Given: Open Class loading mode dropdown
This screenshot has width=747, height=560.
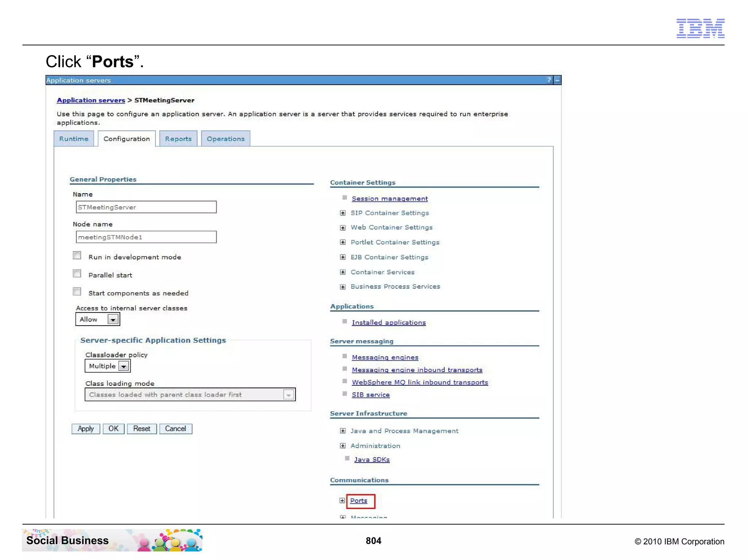Looking at the screenshot, I should 190,394.
